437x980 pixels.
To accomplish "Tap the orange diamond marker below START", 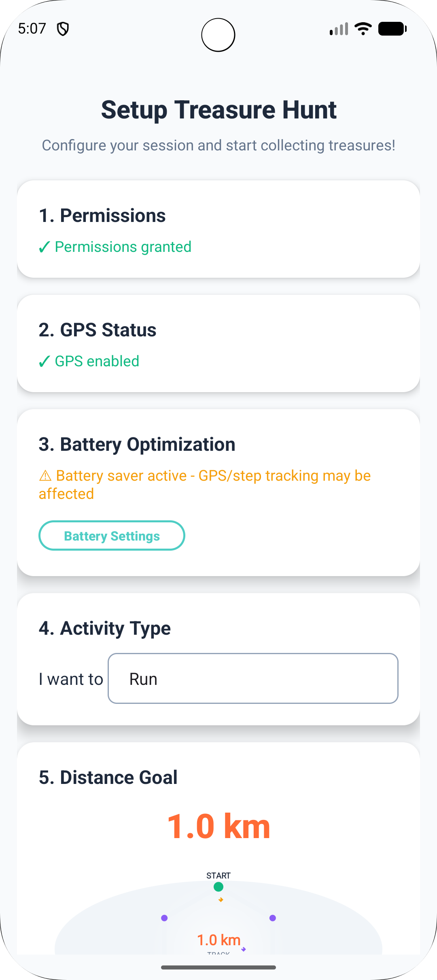I will [221, 900].
